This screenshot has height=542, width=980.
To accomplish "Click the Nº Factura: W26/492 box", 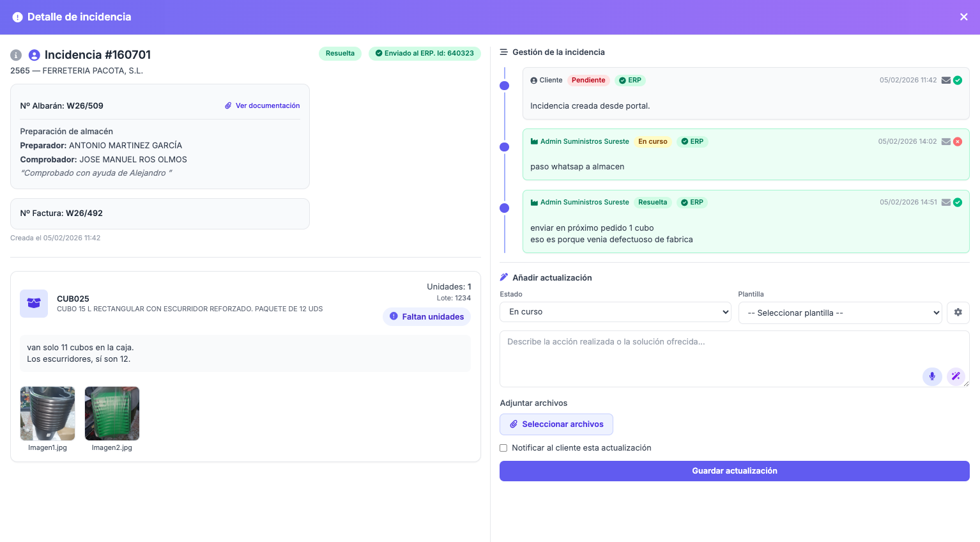I will pos(160,213).
